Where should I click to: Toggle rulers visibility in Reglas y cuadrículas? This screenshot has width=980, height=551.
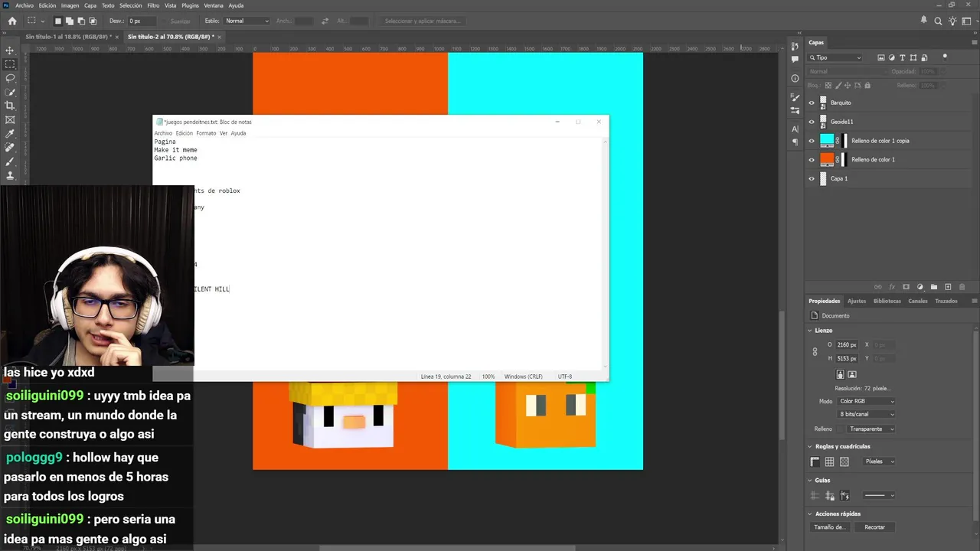(x=815, y=461)
